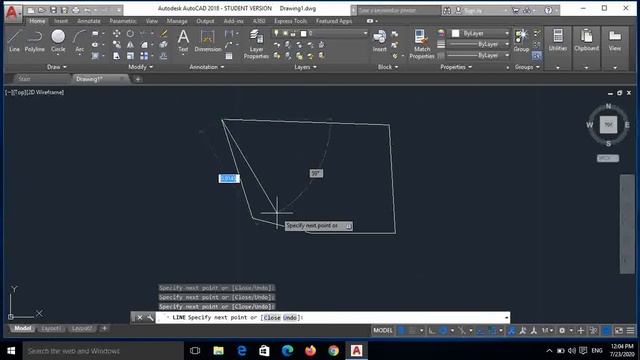640x360 pixels.
Task: Select the Arc tool
Action: pos(79,41)
